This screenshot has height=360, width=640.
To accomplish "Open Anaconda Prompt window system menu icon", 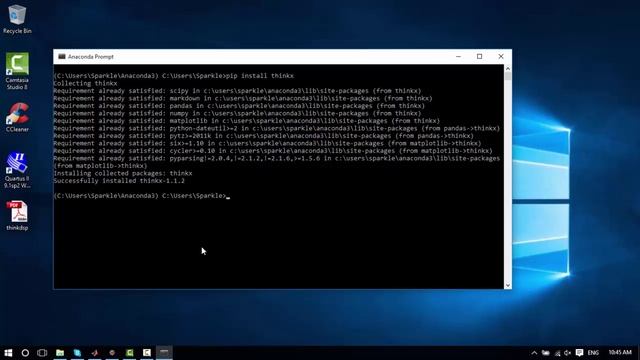I will [x=62, y=57].
